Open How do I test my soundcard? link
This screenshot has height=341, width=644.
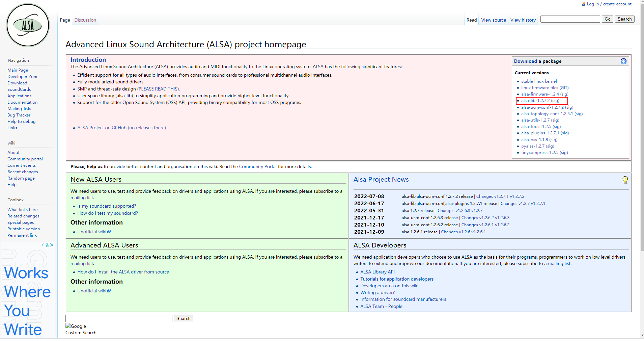click(108, 213)
